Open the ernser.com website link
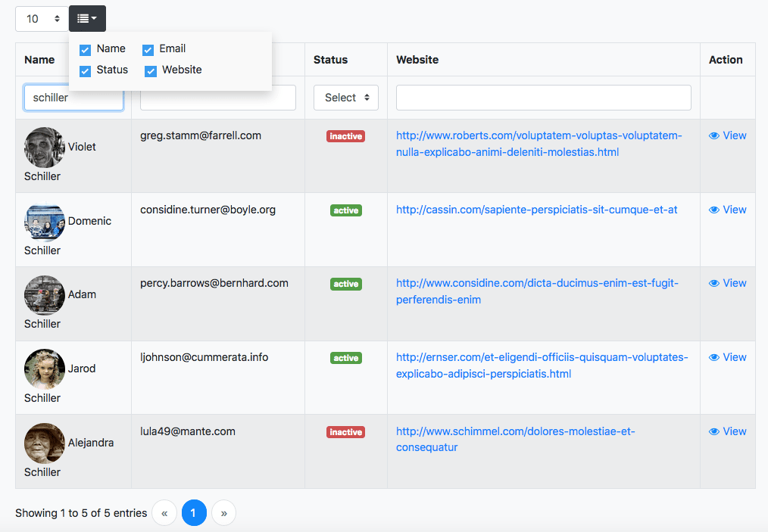The width and height of the screenshot is (768, 532). point(542,366)
